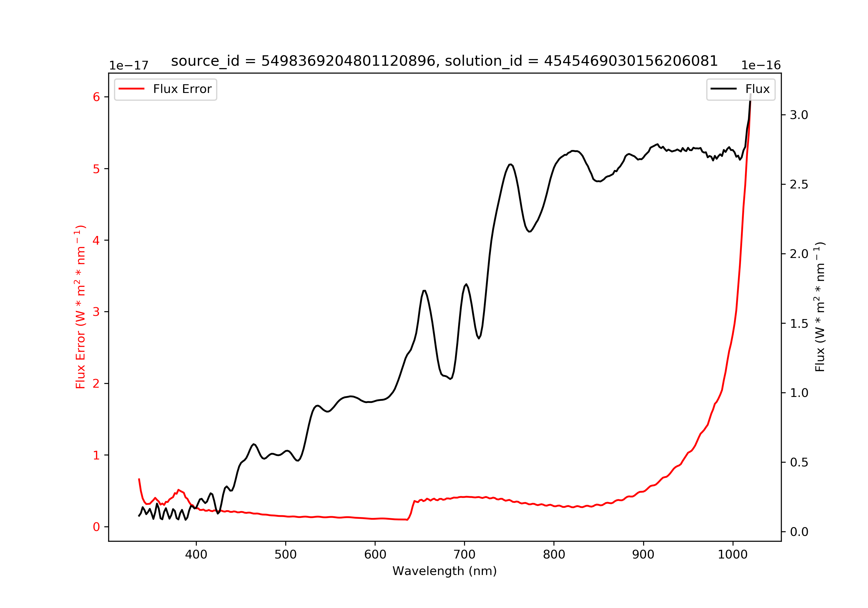Click the 1000 tick on the wavelength axis
The width and height of the screenshot is (868, 608).
(x=733, y=554)
